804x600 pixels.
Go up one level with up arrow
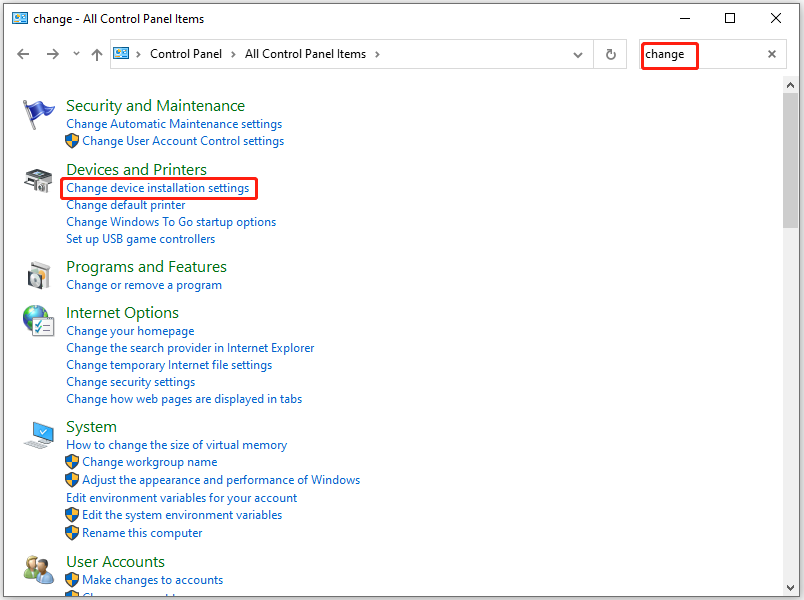coord(96,54)
